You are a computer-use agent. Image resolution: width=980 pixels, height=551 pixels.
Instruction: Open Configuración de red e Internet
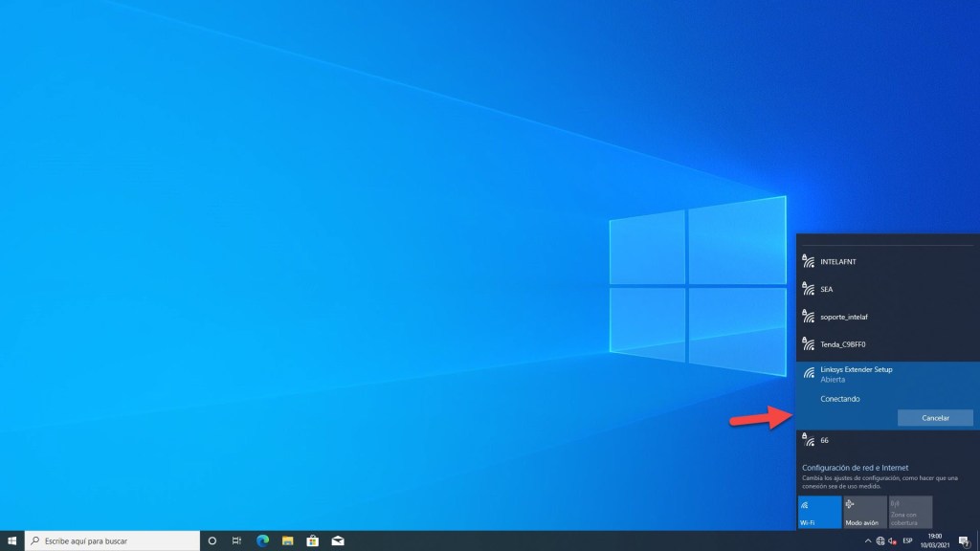click(x=856, y=468)
